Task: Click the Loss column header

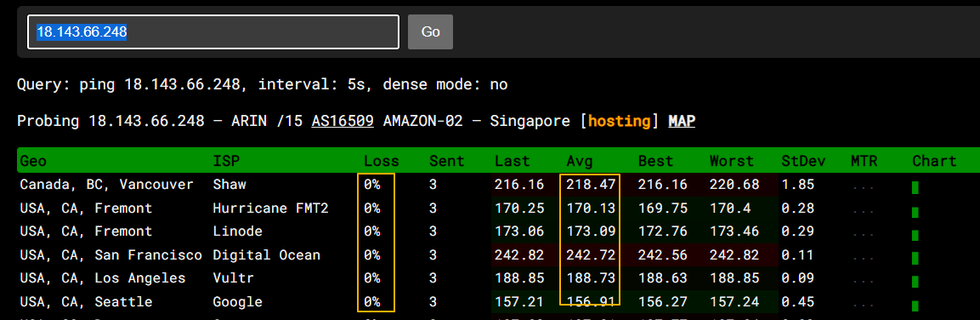Action: tap(382, 161)
